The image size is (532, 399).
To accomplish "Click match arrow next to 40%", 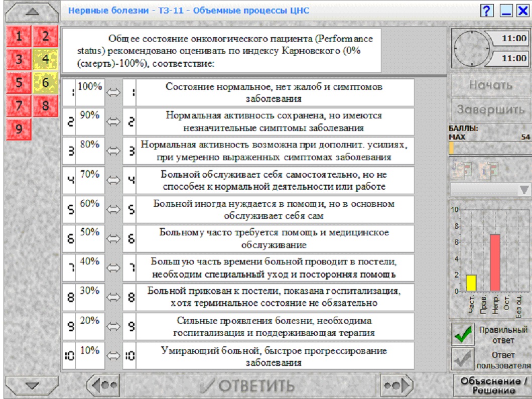I will pyautogui.click(x=113, y=268).
